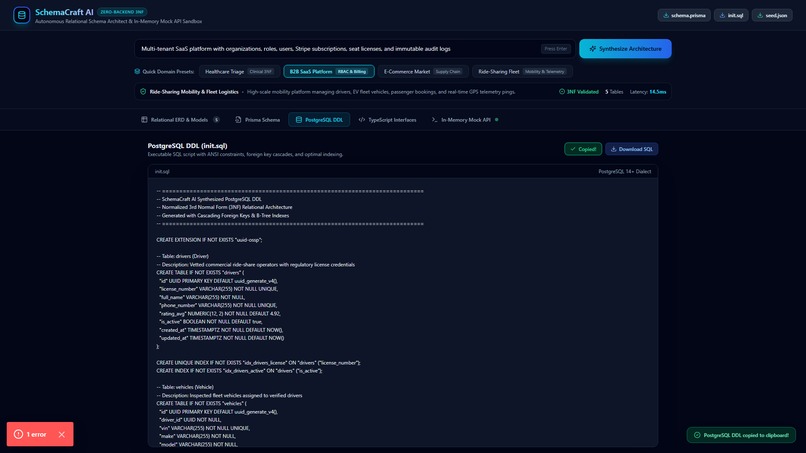Download the schema.prisma file
Viewport: 806px width, 453px height.
[x=684, y=15]
